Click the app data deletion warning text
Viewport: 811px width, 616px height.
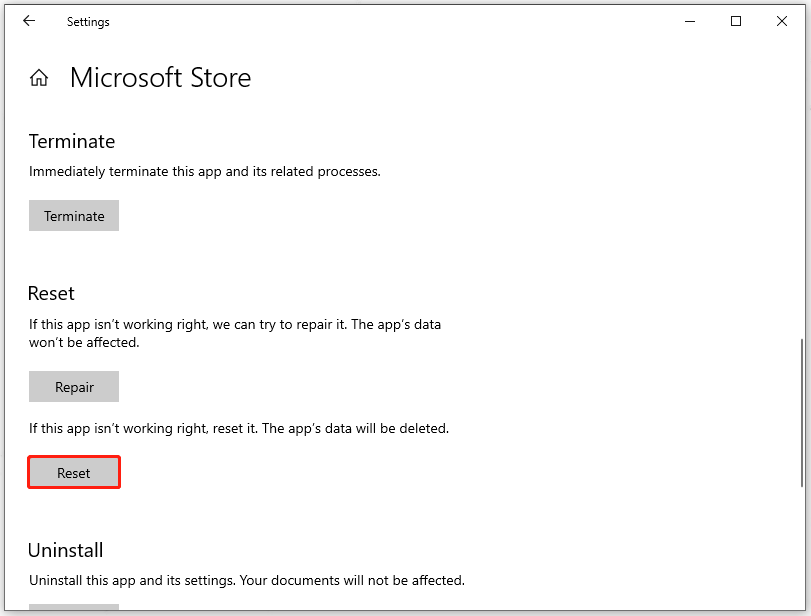pyautogui.click(x=237, y=428)
